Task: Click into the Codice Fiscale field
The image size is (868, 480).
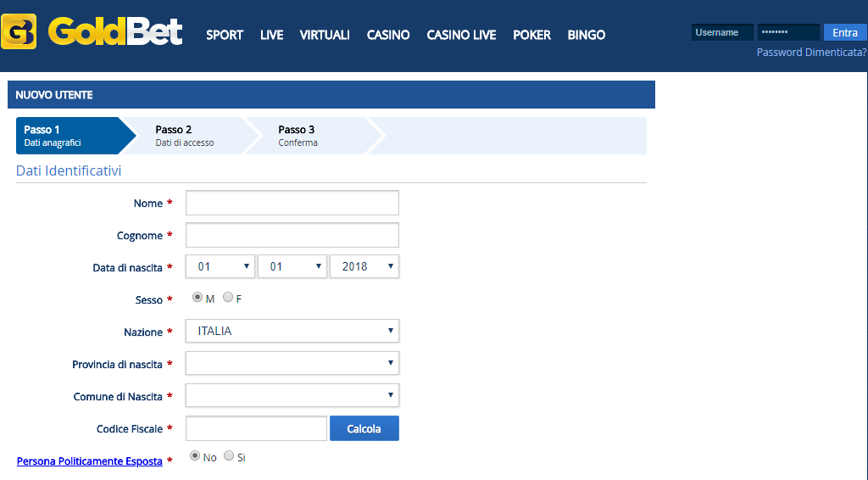Action: click(x=256, y=428)
